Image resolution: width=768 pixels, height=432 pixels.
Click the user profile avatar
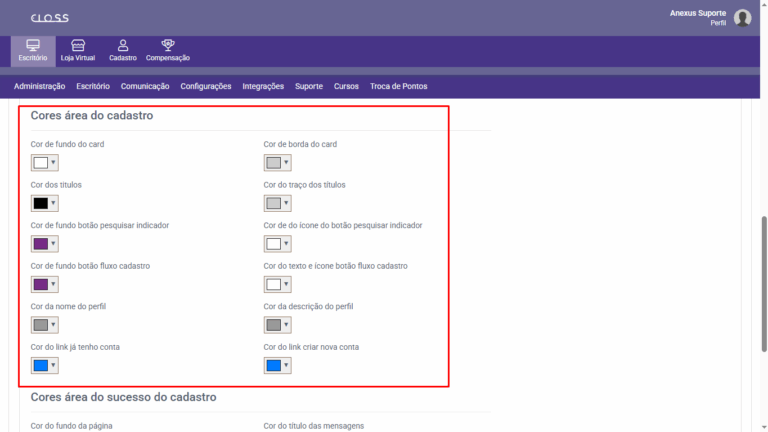point(742,18)
